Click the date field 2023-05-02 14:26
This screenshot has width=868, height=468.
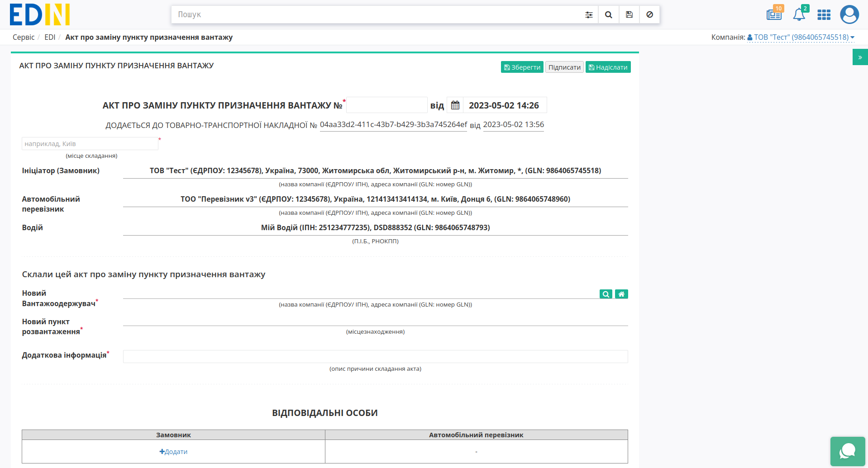(504, 105)
